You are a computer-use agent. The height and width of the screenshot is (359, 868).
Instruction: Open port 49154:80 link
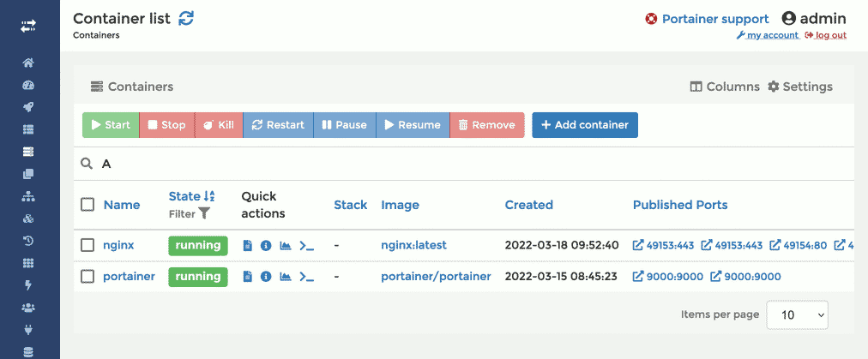[x=799, y=245]
